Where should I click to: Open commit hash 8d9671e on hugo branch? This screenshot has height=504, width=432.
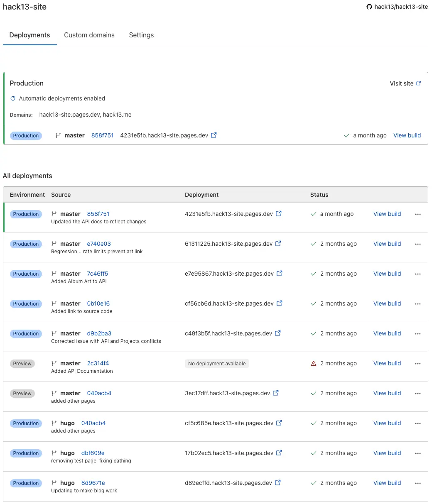(x=93, y=483)
